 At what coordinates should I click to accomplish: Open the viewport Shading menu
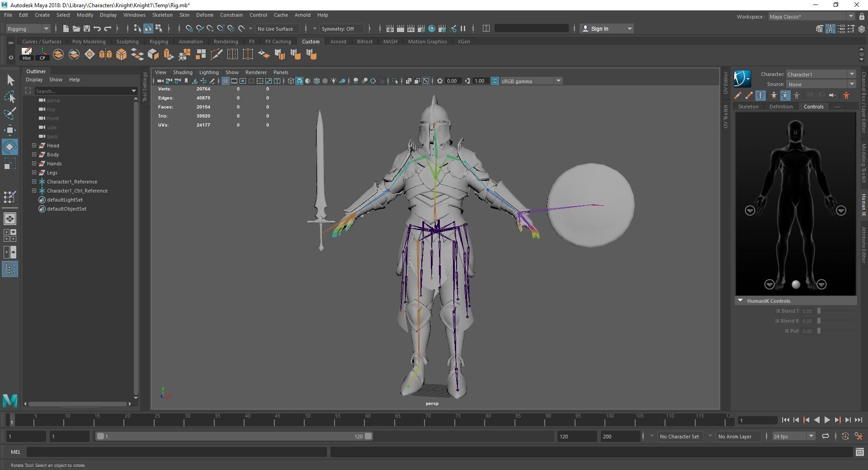click(x=183, y=72)
